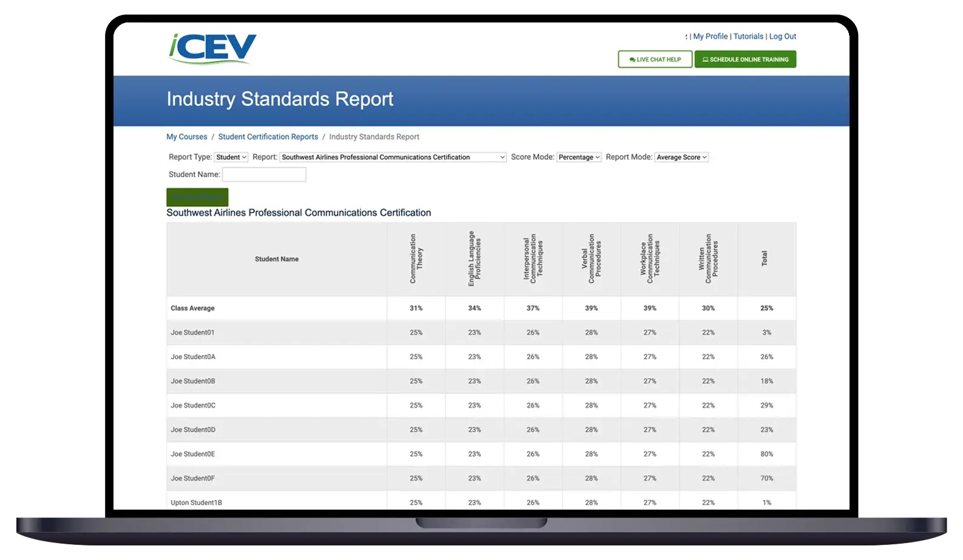
Task: Open the Report Mode dropdown
Action: pyautogui.click(x=681, y=157)
